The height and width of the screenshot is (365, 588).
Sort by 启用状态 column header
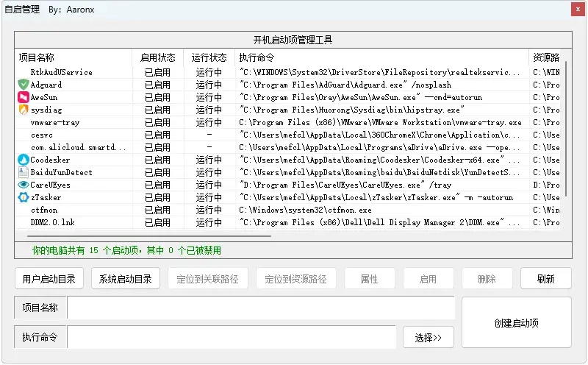158,57
